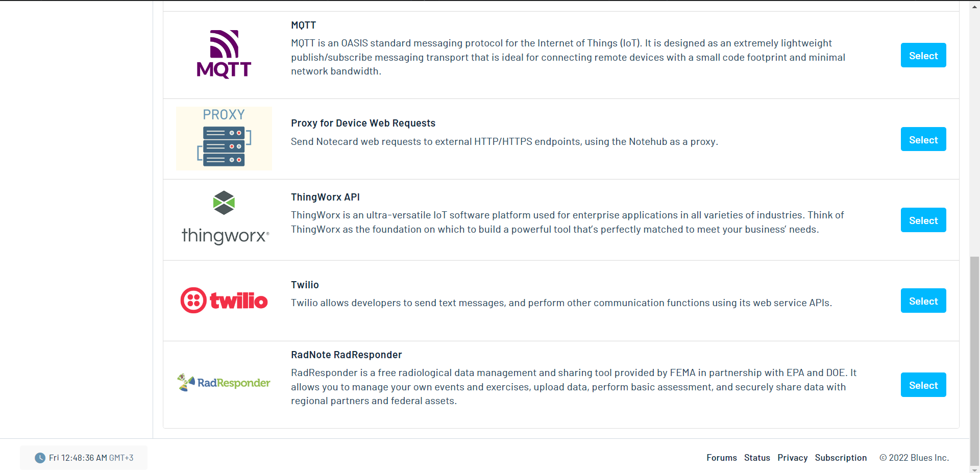Select Proxy for Device Web Requests

tap(923, 139)
